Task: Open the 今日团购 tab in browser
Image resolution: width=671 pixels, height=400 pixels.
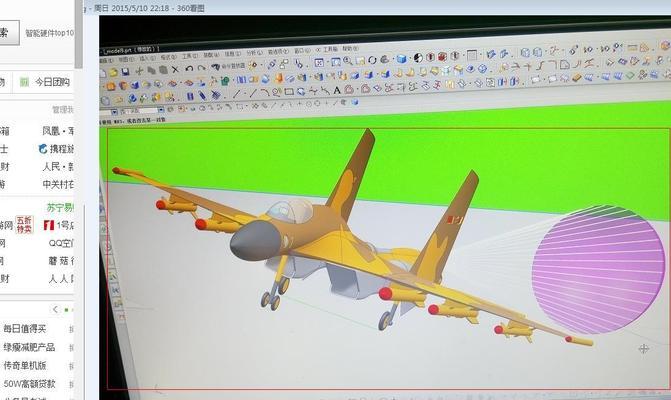Action: coord(52,82)
